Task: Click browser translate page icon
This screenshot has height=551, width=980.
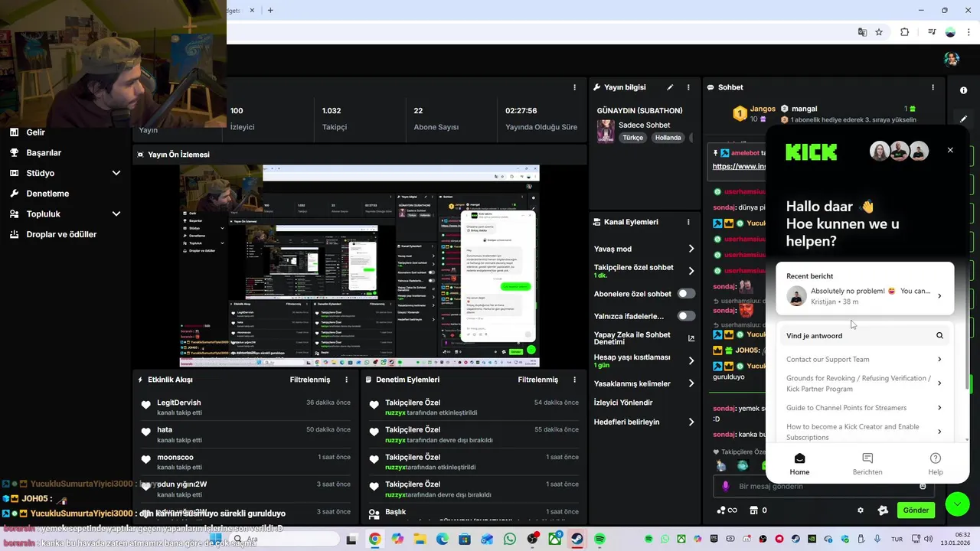Action: pos(863,32)
